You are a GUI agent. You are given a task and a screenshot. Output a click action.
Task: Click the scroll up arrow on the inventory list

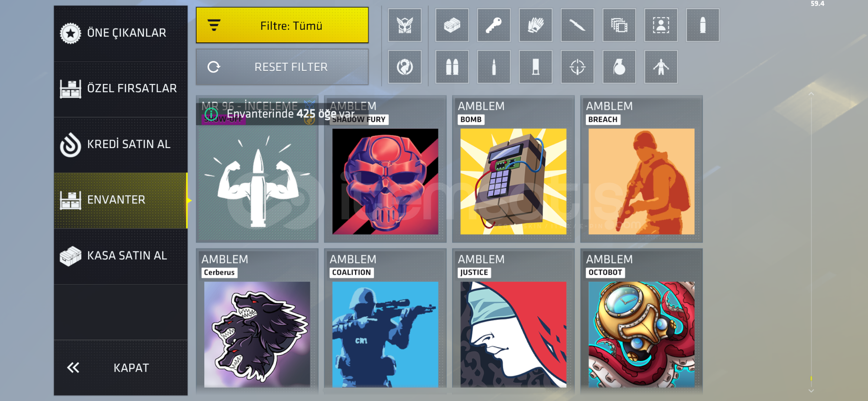point(811,94)
